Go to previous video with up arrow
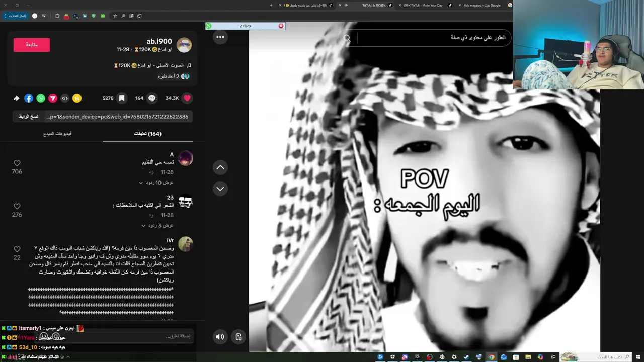Image resolution: width=644 pixels, height=362 pixels. click(220, 167)
